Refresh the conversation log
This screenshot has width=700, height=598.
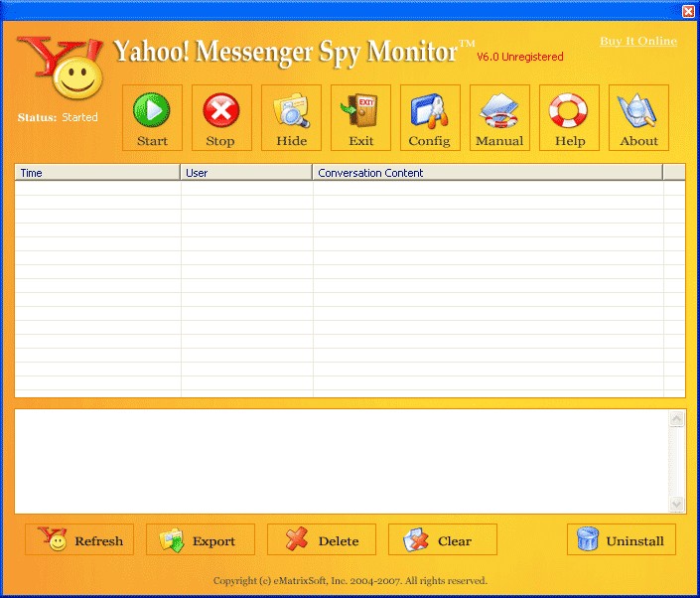(79, 539)
